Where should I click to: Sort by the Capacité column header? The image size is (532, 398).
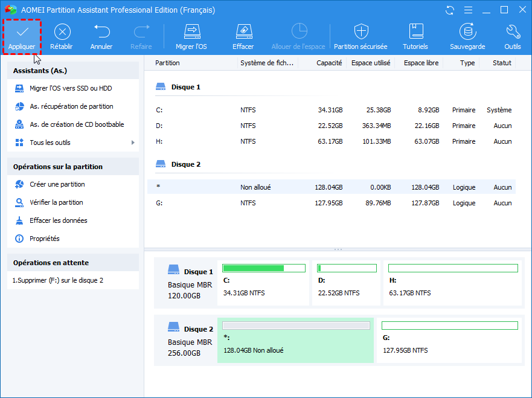click(x=329, y=63)
